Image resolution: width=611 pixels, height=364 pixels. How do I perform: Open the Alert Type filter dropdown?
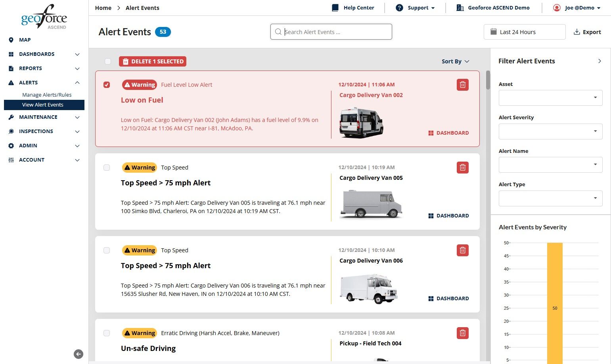coord(550,198)
